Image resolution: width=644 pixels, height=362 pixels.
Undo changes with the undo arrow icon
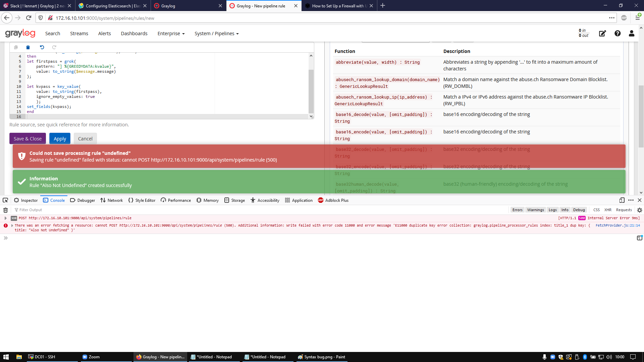click(42, 47)
